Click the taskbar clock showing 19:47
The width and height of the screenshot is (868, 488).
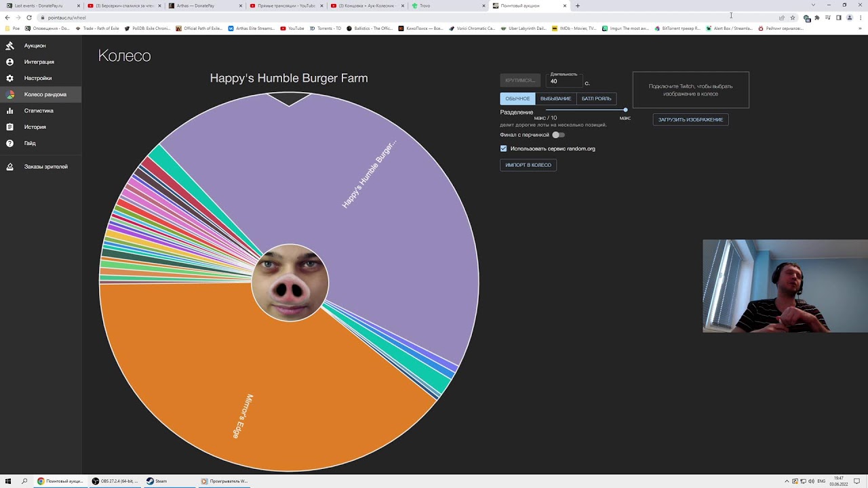click(x=839, y=481)
